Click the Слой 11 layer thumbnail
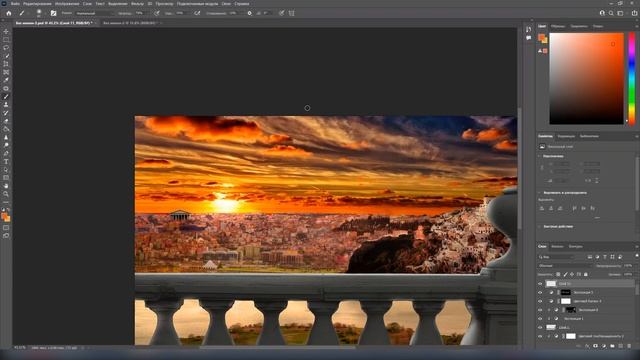 [x=551, y=284]
